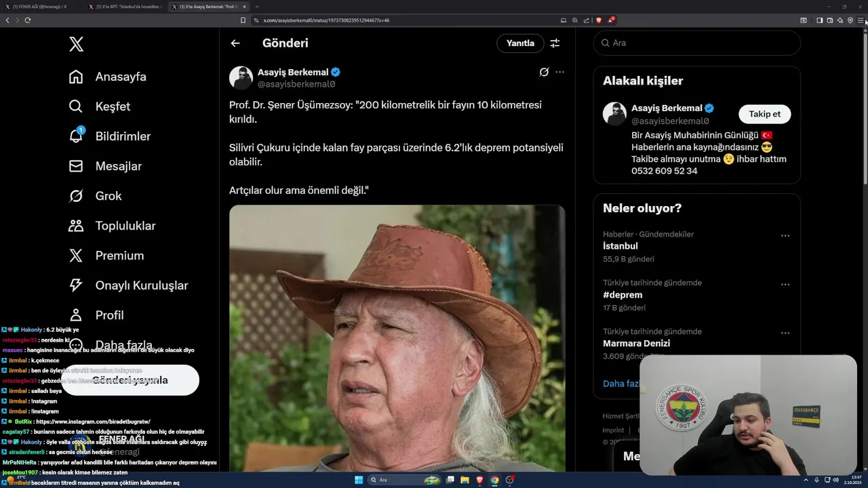Open Brave Shields lion icon
The width and height of the screenshot is (868, 488).
pos(599,20)
